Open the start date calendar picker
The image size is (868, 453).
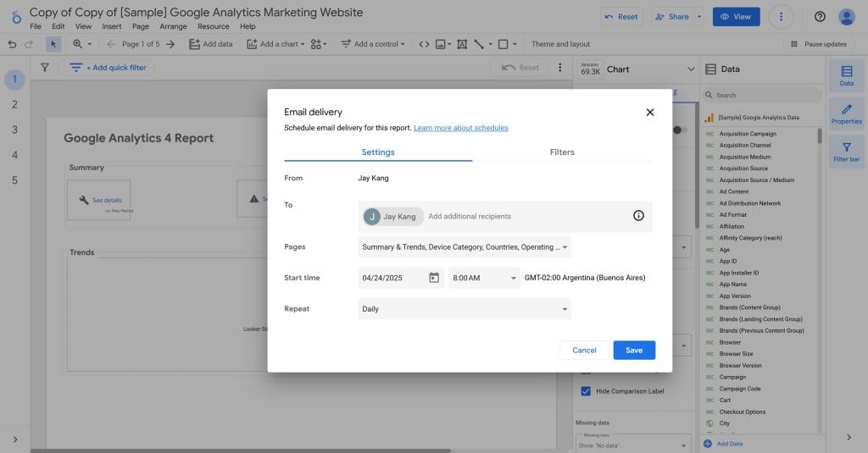pyautogui.click(x=434, y=278)
